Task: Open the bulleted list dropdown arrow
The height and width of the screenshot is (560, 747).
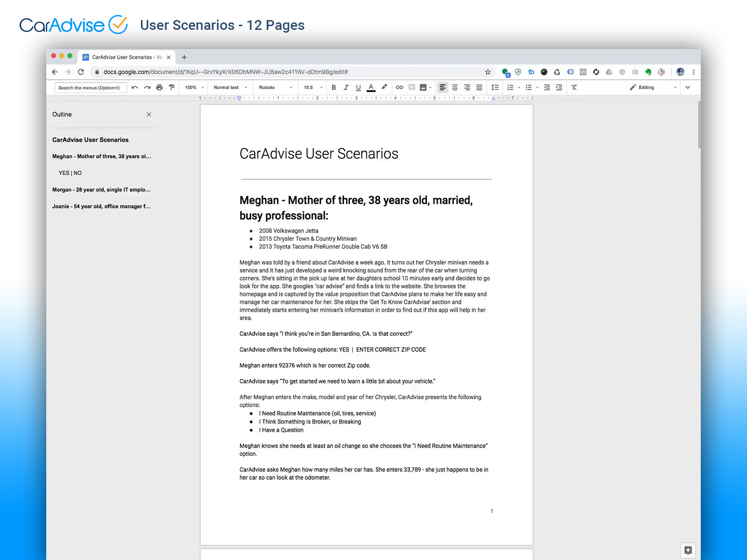Action: click(537, 87)
